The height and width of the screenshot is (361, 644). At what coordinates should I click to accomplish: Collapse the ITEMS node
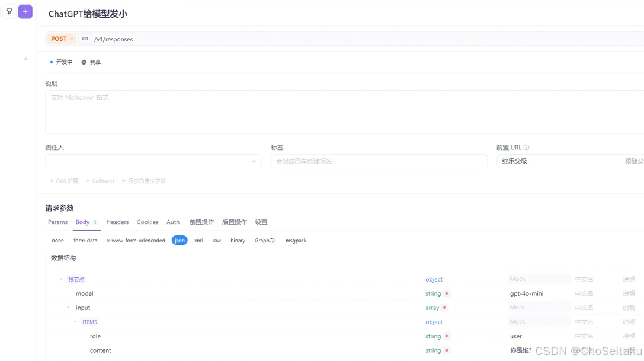(76, 322)
